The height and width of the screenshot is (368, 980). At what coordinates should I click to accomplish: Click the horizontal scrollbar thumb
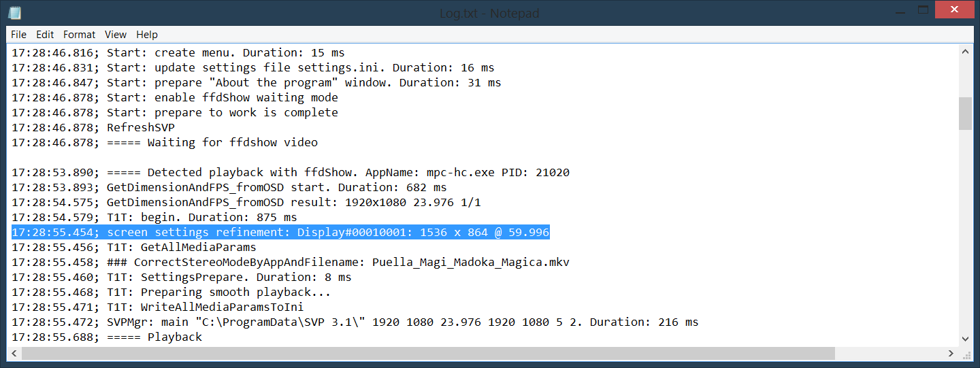[427, 353]
